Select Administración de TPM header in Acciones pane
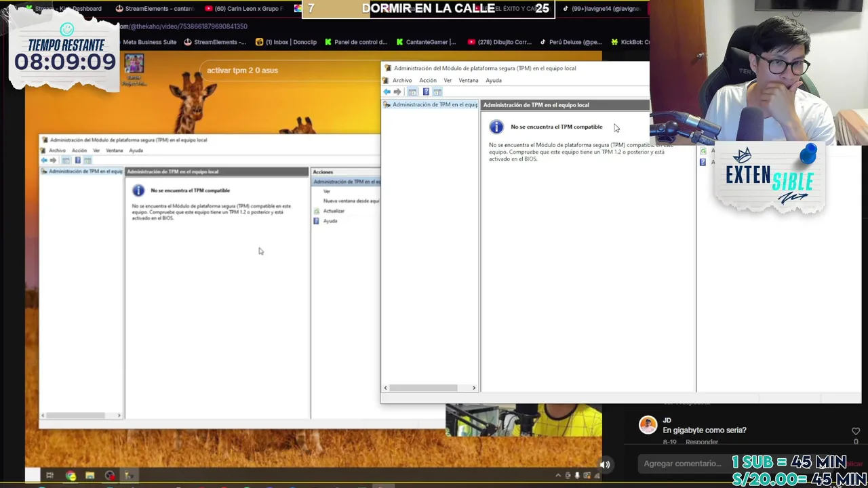 tap(347, 182)
